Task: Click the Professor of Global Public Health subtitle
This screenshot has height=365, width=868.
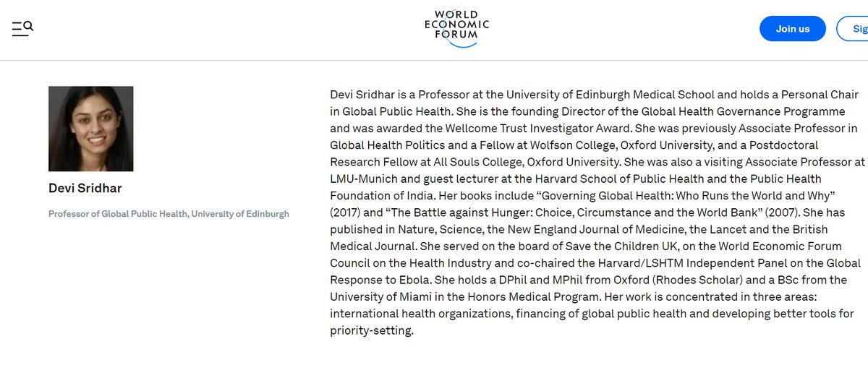Action: click(169, 214)
